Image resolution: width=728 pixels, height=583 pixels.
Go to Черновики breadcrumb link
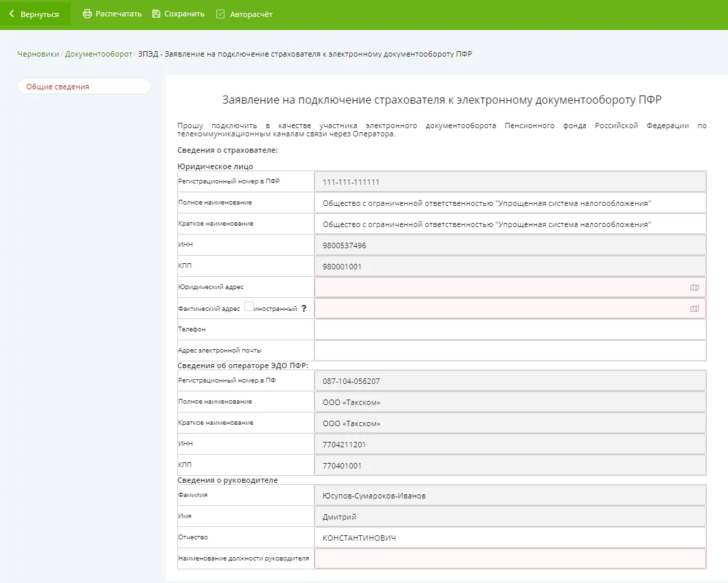(38, 54)
